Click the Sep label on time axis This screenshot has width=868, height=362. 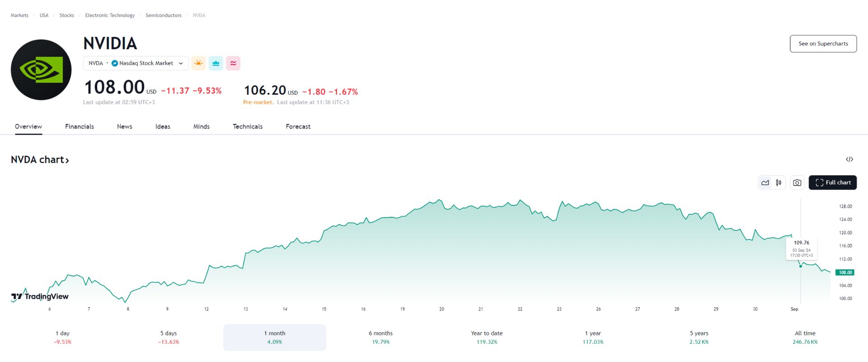pyautogui.click(x=794, y=309)
